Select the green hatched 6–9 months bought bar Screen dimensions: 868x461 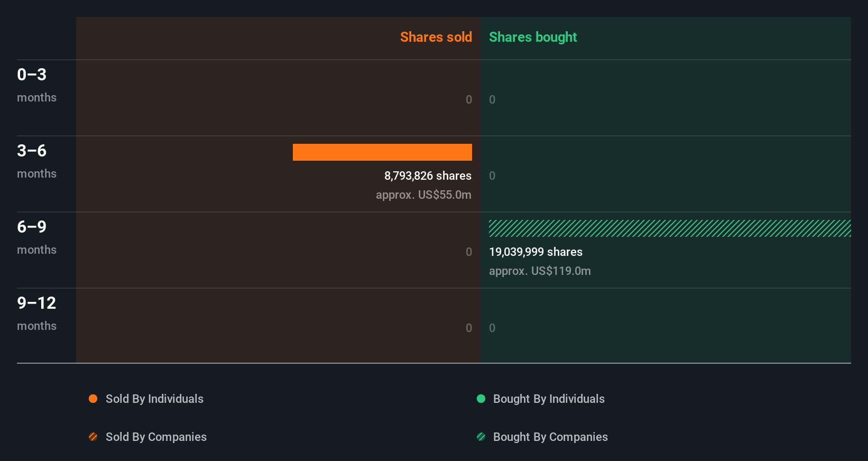(x=670, y=228)
